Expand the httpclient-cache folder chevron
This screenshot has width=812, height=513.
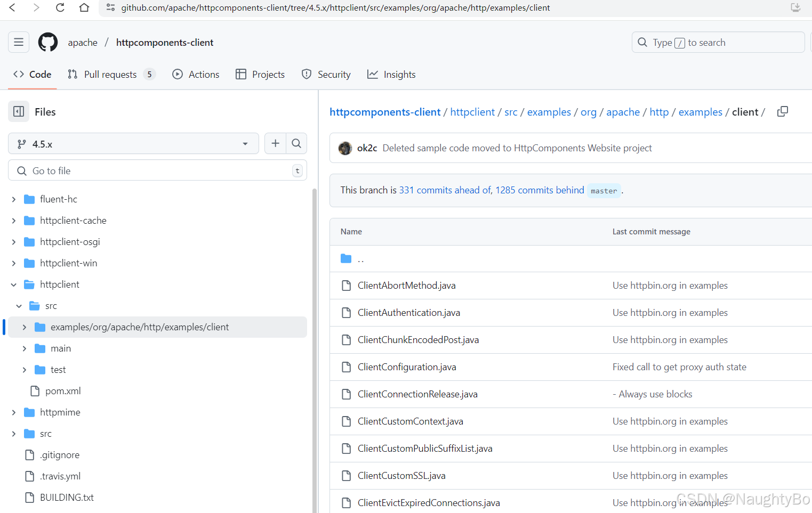14,221
